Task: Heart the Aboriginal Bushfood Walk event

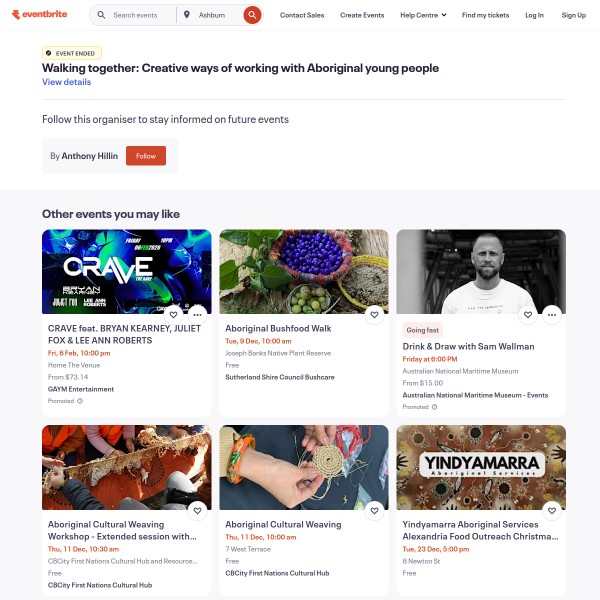Action: (375, 315)
